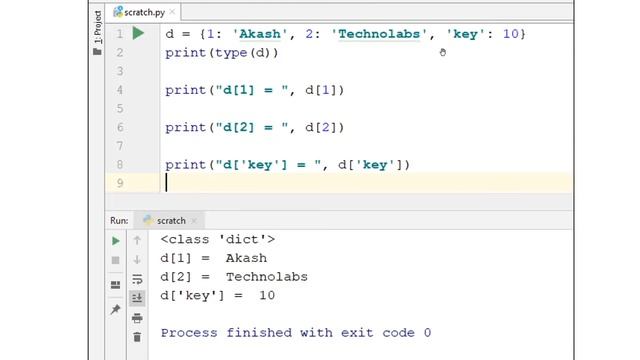640x360 pixels.
Task: Close the scratch.py editor tab
Action: coord(172,12)
